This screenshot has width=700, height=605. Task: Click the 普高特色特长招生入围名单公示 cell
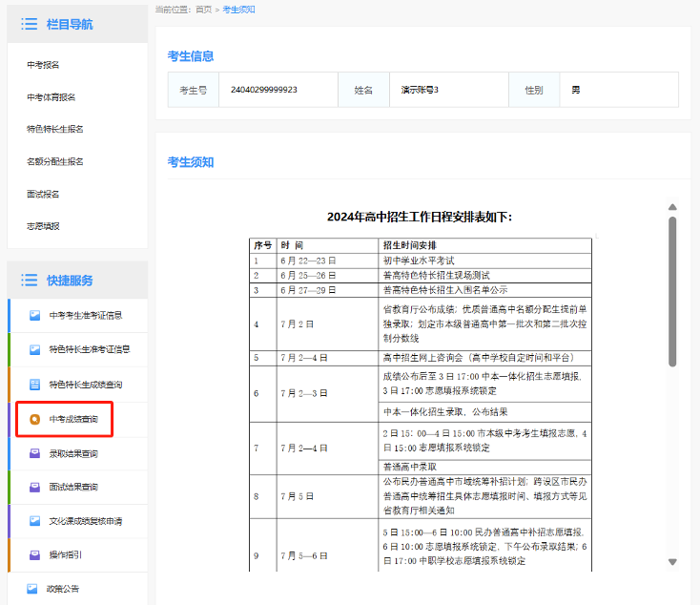click(x=484, y=290)
